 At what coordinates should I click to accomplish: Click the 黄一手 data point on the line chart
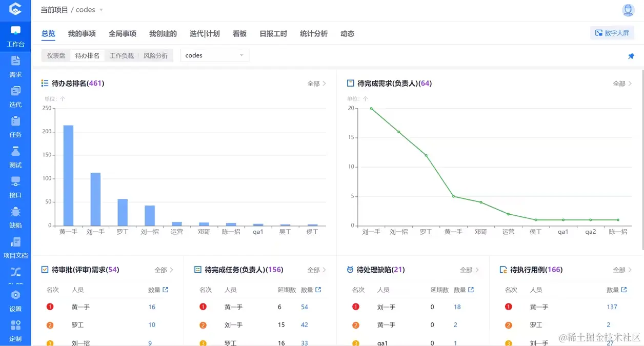click(453, 196)
